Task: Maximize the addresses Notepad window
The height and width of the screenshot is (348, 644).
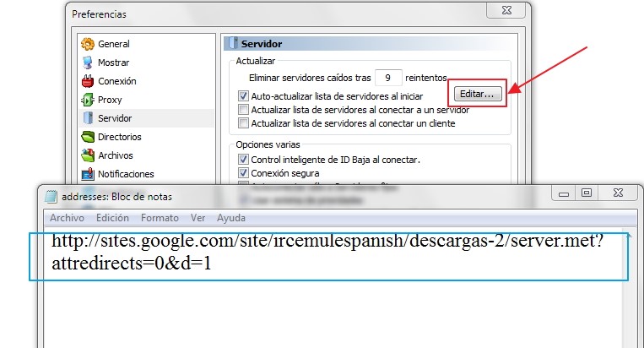Action: pos(587,193)
